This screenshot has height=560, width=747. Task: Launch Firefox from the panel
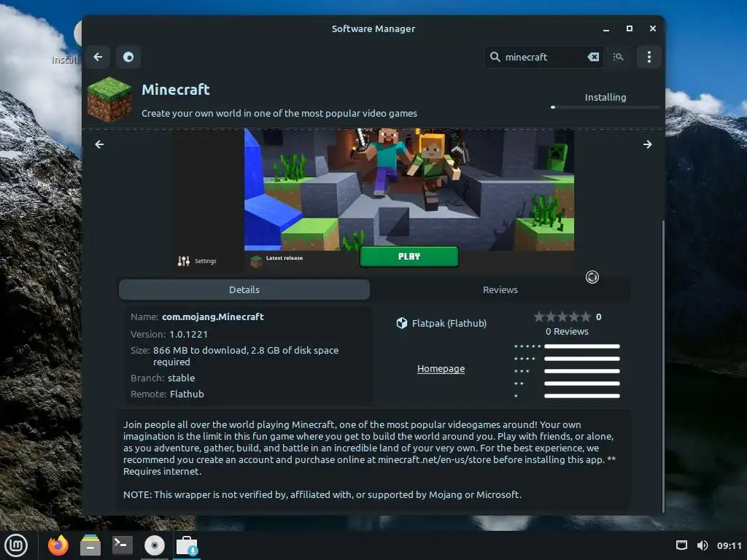click(58, 545)
